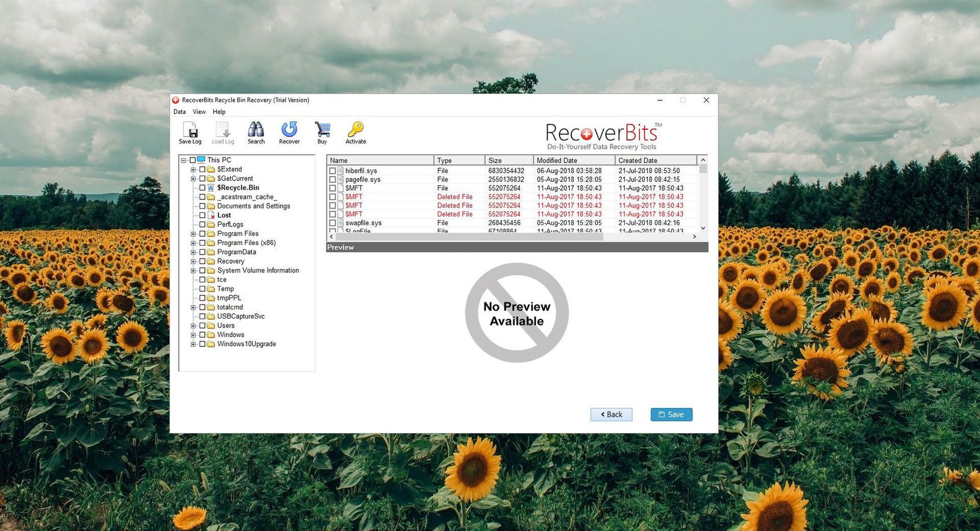Open the Help menu
980x531 pixels.
219,112
